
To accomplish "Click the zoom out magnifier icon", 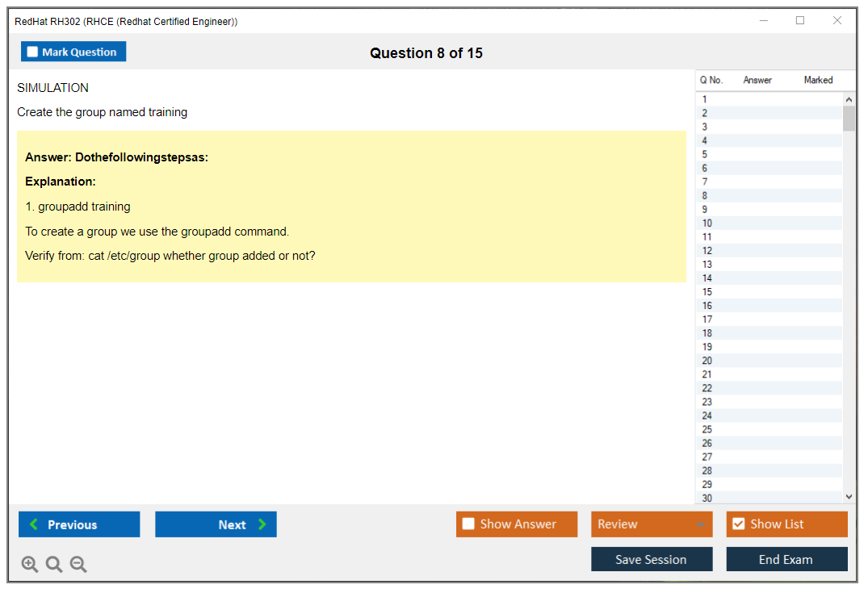I will pyautogui.click(x=78, y=565).
